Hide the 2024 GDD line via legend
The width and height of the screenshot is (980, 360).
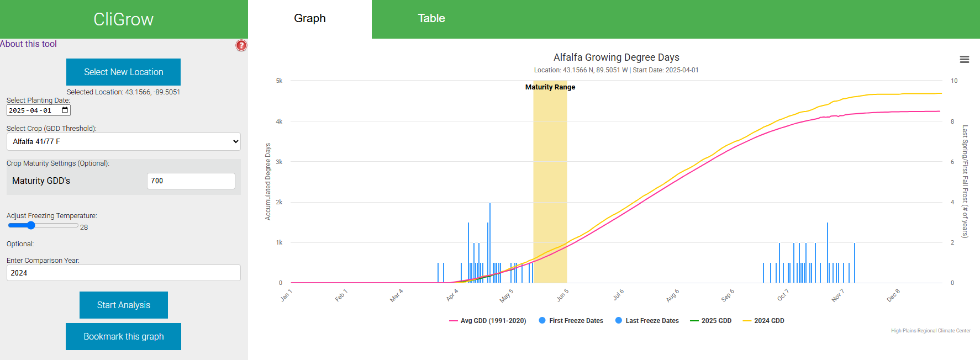pos(763,321)
